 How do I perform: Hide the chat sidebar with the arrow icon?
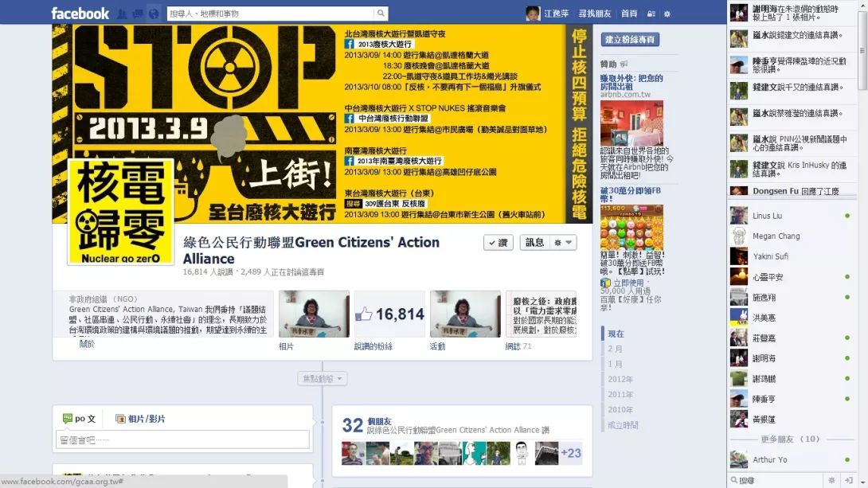point(849,480)
